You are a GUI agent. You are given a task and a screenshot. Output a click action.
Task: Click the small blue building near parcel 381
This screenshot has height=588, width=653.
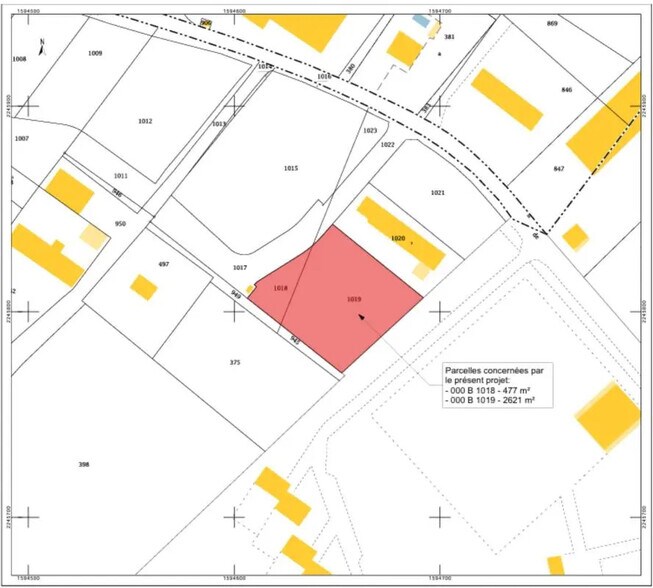coord(422,19)
